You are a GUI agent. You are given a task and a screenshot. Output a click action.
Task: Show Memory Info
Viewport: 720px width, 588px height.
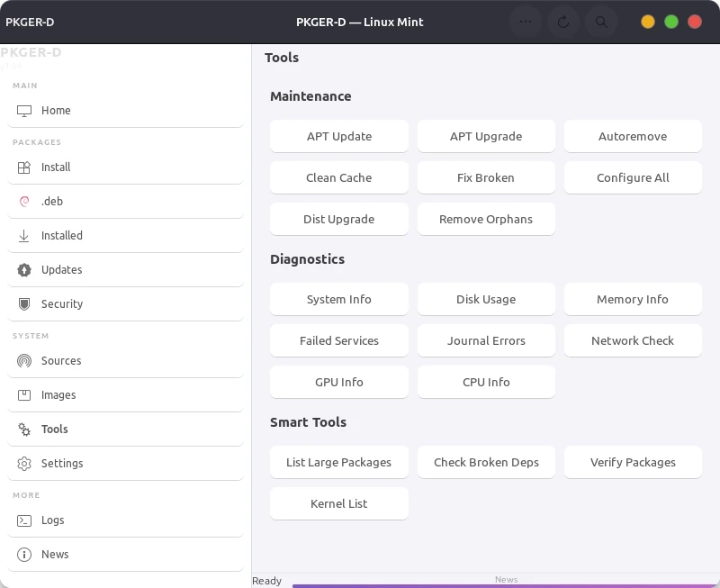633,300
